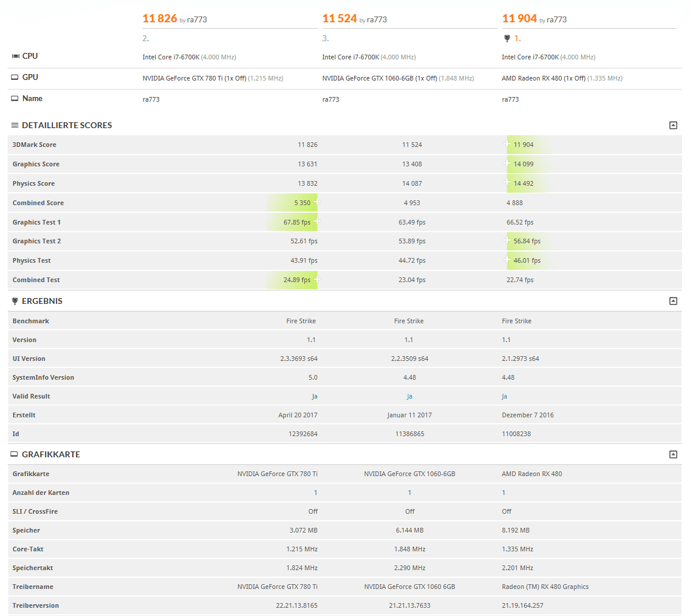
Task: Click the Name row icon
Action: (x=15, y=99)
